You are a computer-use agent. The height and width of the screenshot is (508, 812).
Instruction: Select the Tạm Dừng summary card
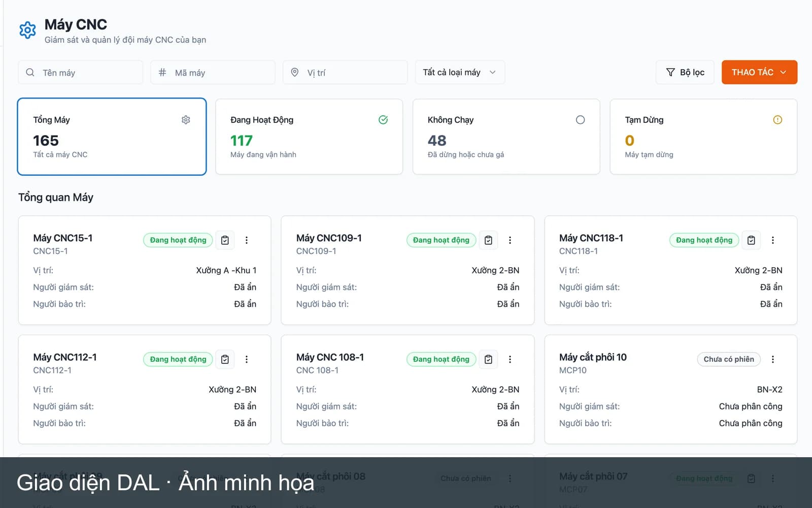tap(703, 137)
